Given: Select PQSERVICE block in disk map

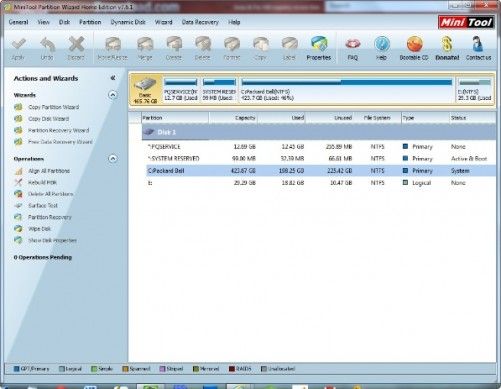Looking at the screenshot, I should [x=181, y=89].
